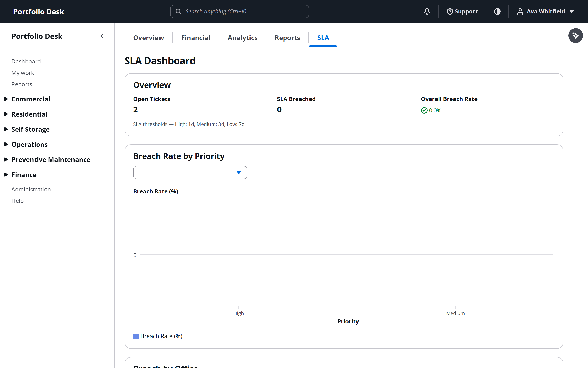Click the Breach Rate (%) axis title above the chart

coord(156,191)
